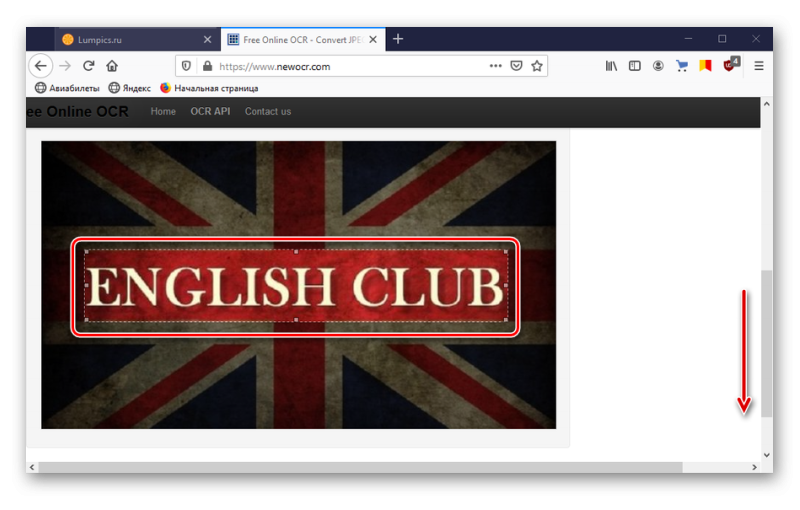Screen dimensions: 800x510
Task: Open Начальная страница bookmark
Action: click(x=209, y=88)
